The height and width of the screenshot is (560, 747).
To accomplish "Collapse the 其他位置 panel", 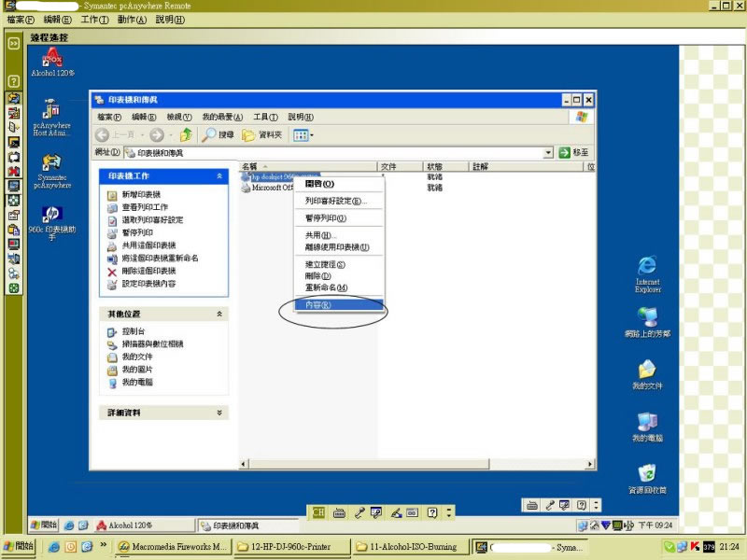I will point(219,314).
